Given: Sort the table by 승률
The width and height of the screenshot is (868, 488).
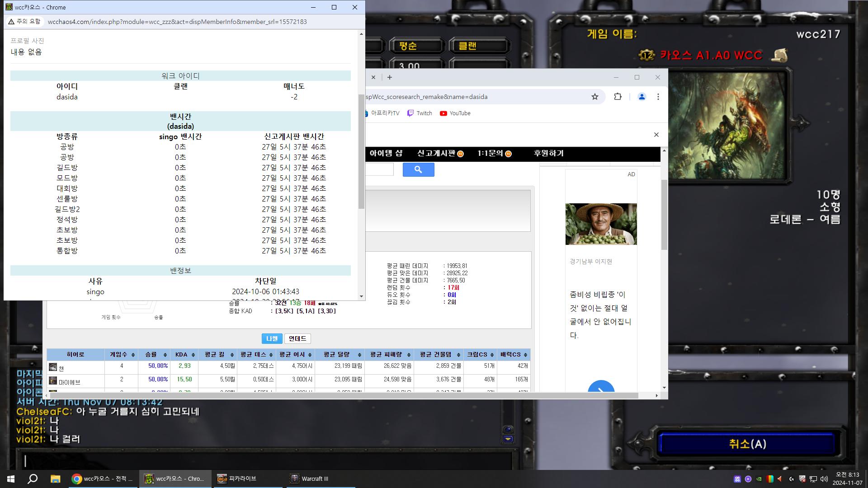Looking at the screenshot, I should 154,355.
